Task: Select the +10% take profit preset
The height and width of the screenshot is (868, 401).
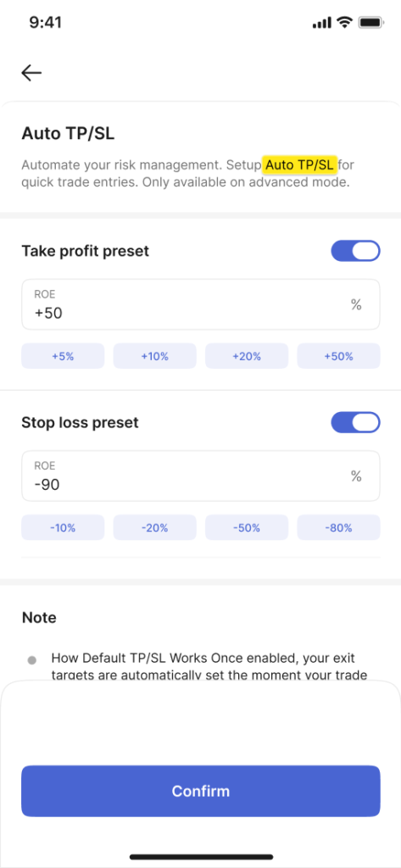Action: tap(154, 356)
